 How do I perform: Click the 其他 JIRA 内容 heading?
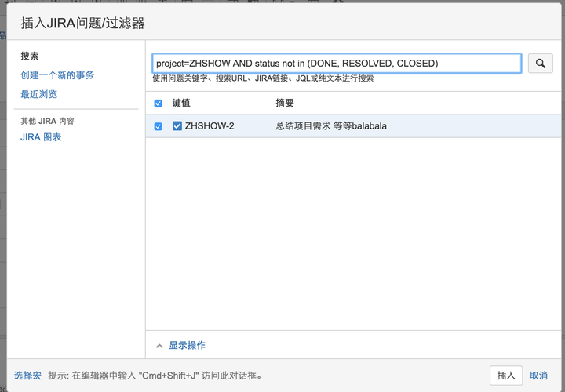[x=48, y=121]
